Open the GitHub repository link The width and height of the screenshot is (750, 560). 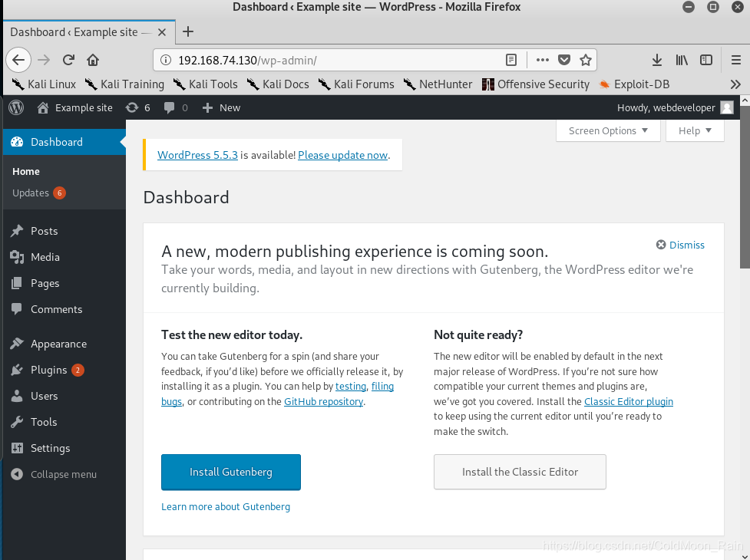323,401
